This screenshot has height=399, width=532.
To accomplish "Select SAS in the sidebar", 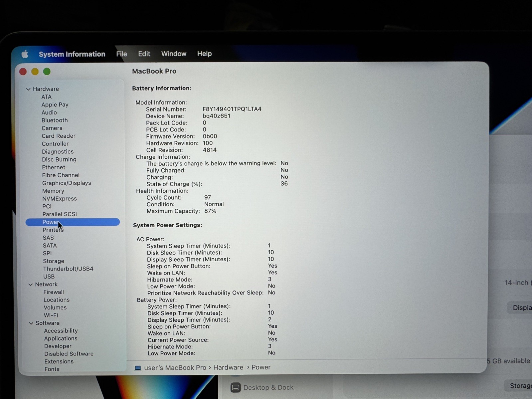I will pos(48,238).
